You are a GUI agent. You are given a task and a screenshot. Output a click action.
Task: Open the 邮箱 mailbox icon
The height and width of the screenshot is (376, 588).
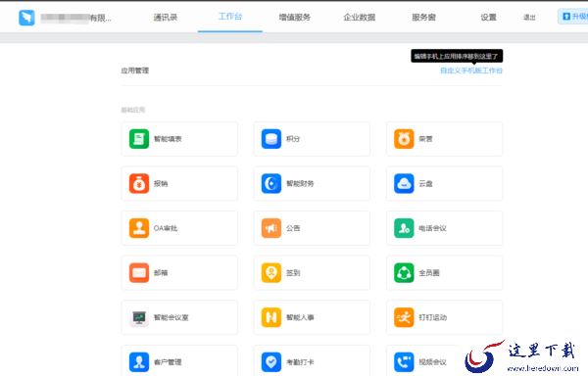click(x=139, y=272)
